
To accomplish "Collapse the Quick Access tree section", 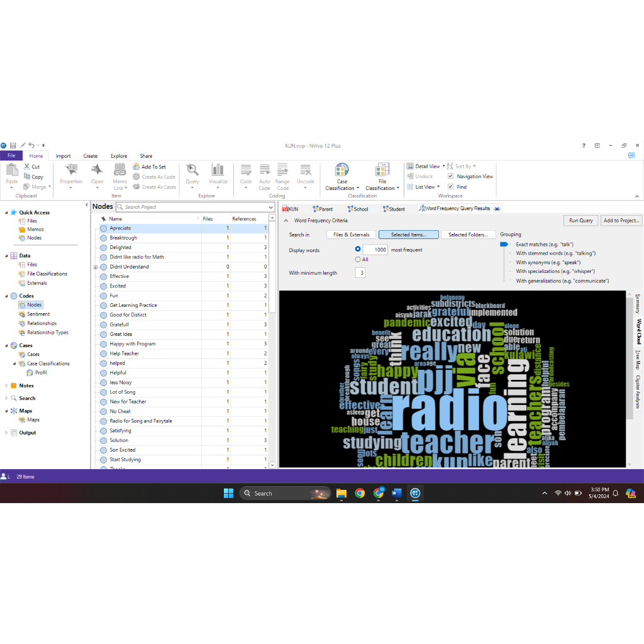I will click(x=6, y=213).
